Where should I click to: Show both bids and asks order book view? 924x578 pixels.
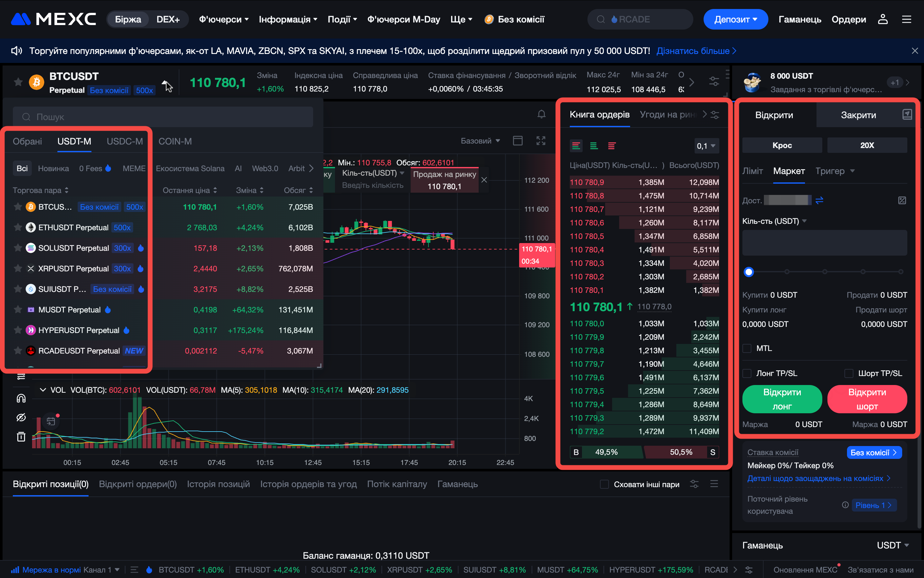[x=576, y=146]
